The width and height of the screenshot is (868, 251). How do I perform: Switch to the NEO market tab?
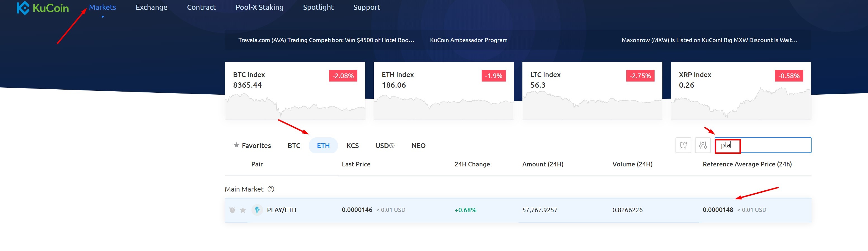point(418,145)
